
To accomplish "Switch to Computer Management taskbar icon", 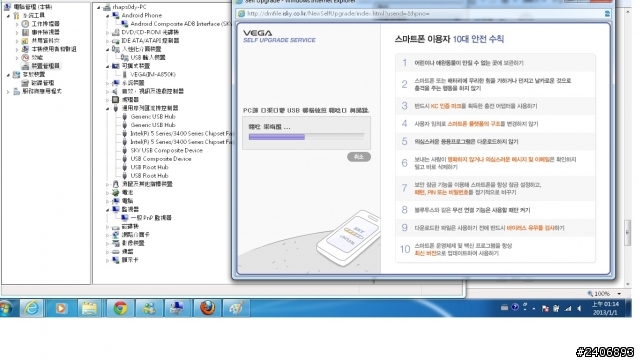I will pyautogui.click(x=178, y=308).
